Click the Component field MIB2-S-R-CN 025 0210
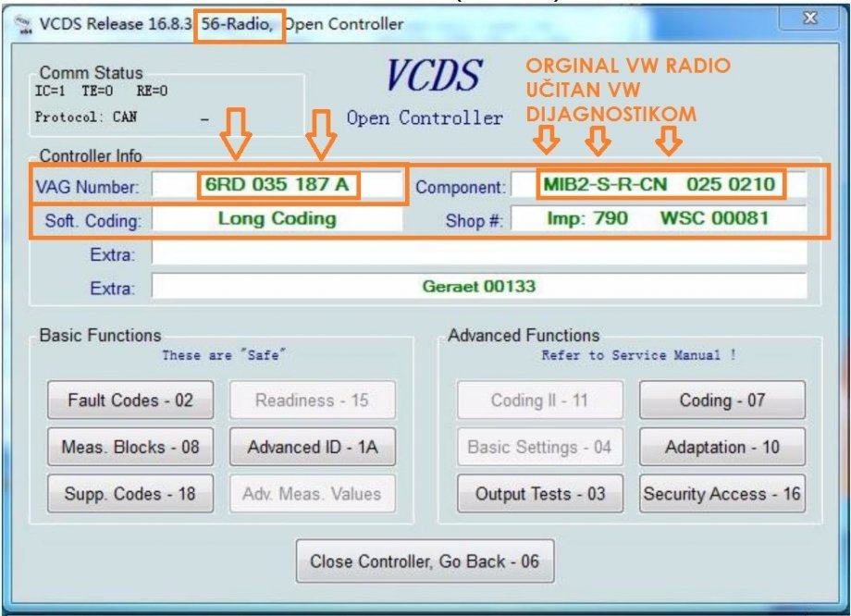The width and height of the screenshot is (851, 616). click(x=659, y=185)
